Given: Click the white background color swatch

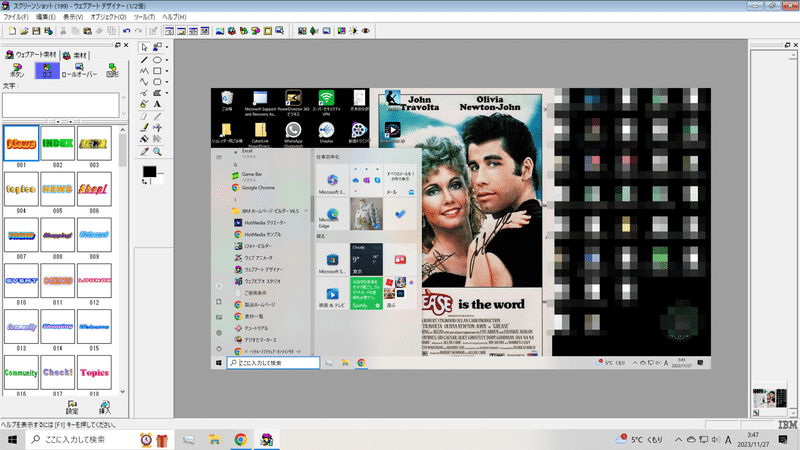Looking at the screenshot, I should (x=159, y=179).
